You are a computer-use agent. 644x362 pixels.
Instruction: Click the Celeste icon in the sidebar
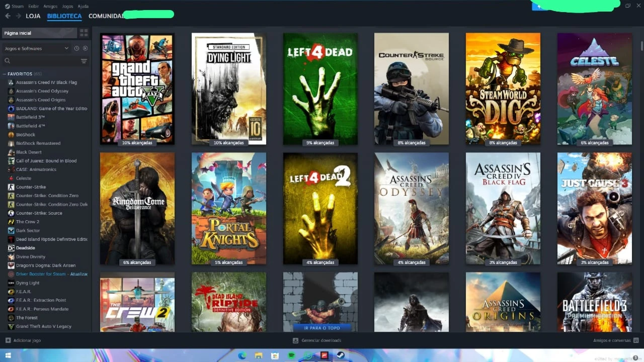(11, 178)
